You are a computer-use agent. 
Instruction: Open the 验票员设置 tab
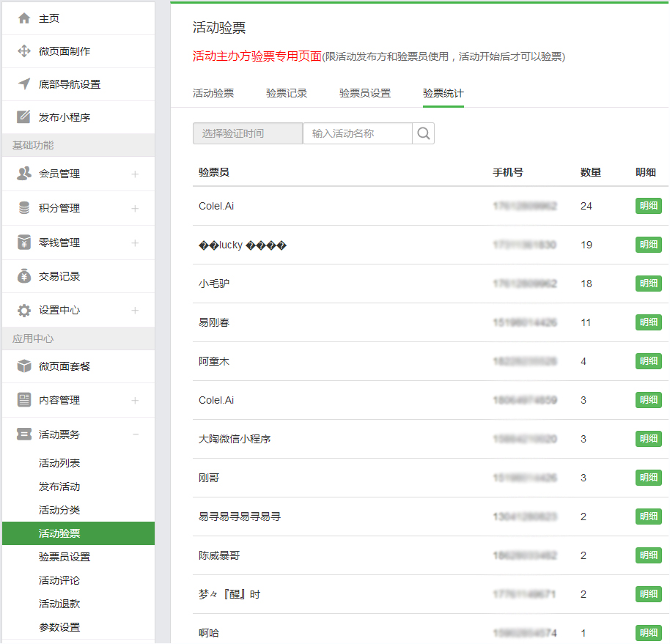[365, 93]
